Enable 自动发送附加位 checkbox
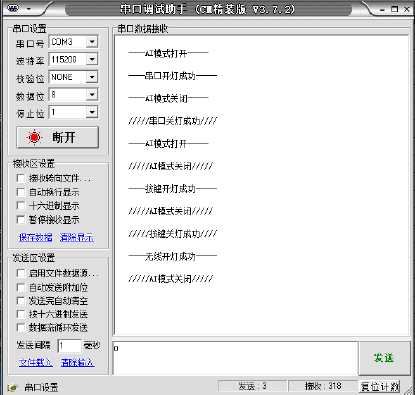This screenshot has width=415, height=395. (x=21, y=287)
